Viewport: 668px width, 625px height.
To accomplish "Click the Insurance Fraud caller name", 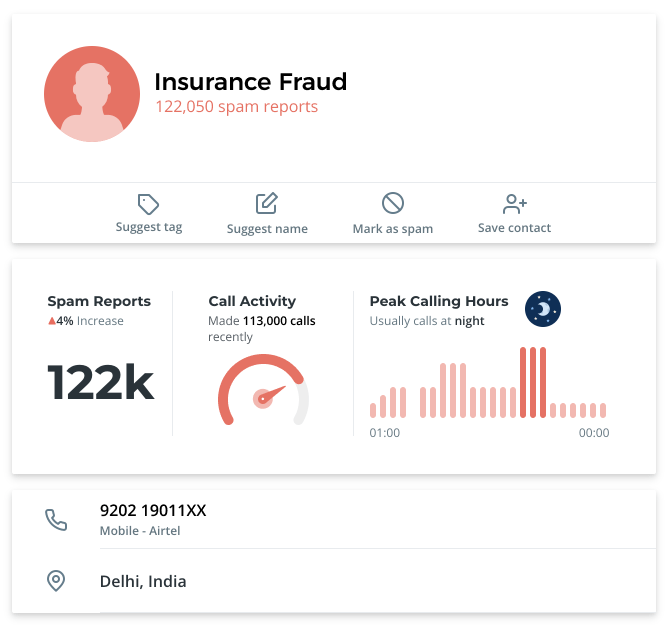I will click(x=250, y=81).
